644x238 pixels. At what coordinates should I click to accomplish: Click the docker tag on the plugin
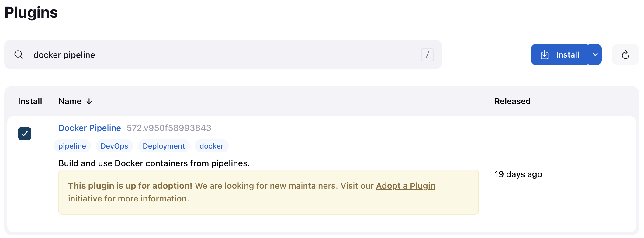211,146
